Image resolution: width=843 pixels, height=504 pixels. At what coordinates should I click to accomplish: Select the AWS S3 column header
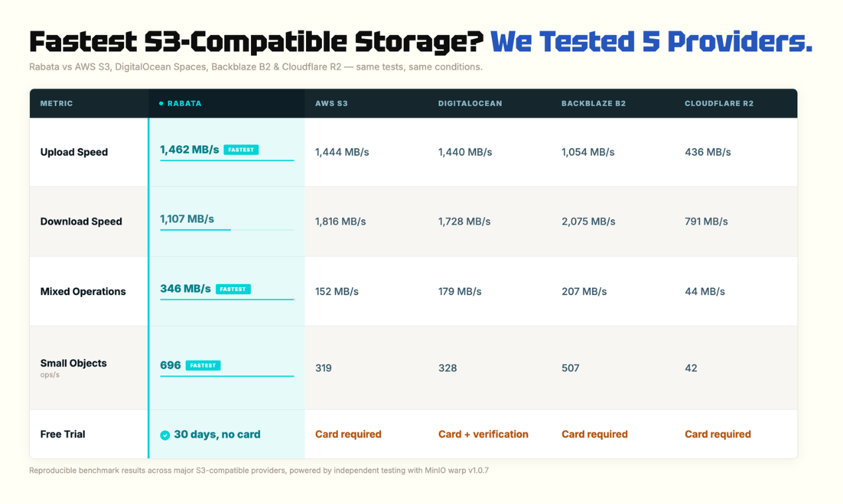[x=331, y=103]
